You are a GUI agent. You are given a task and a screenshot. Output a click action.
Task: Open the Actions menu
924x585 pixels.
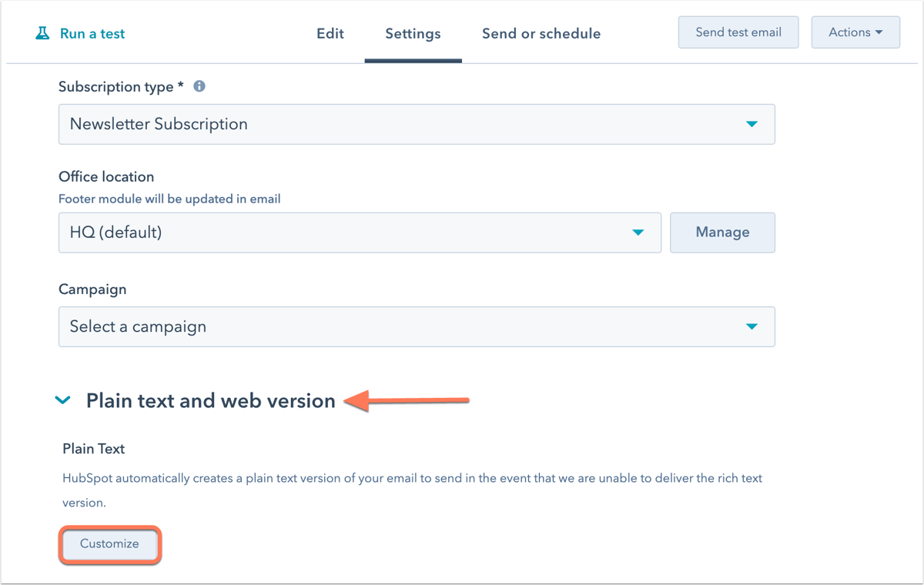855,32
